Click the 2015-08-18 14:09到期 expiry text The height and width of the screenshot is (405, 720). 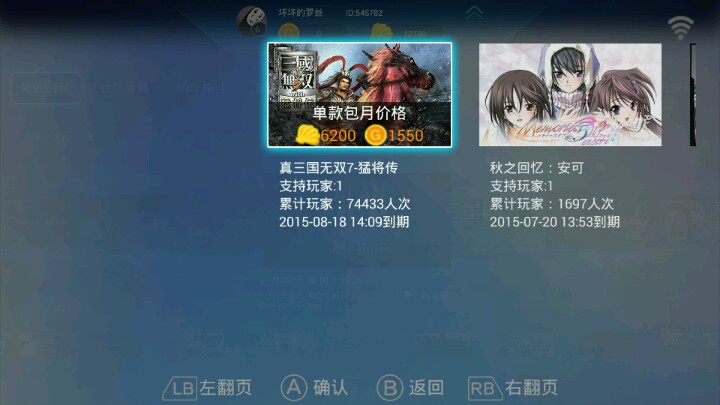click(x=344, y=222)
